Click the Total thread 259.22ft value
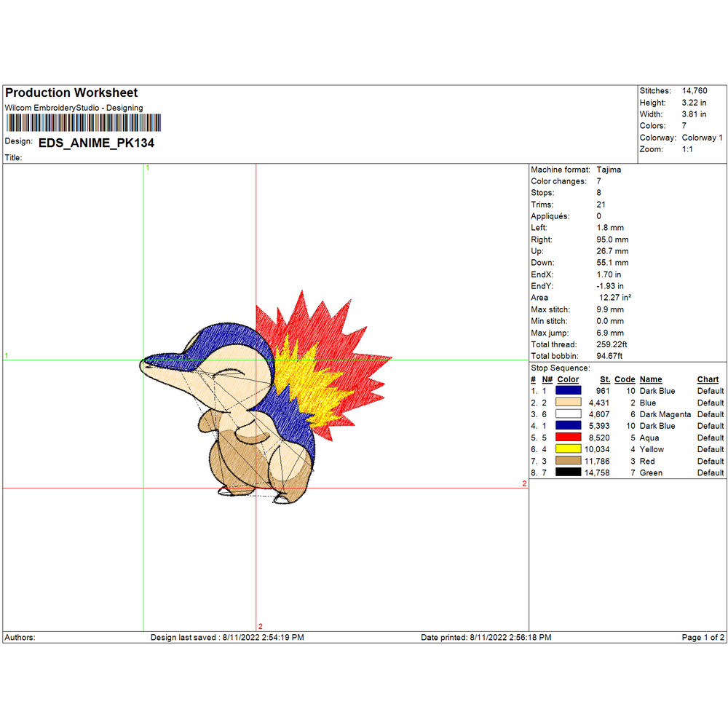The image size is (728, 728). (x=614, y=344)
